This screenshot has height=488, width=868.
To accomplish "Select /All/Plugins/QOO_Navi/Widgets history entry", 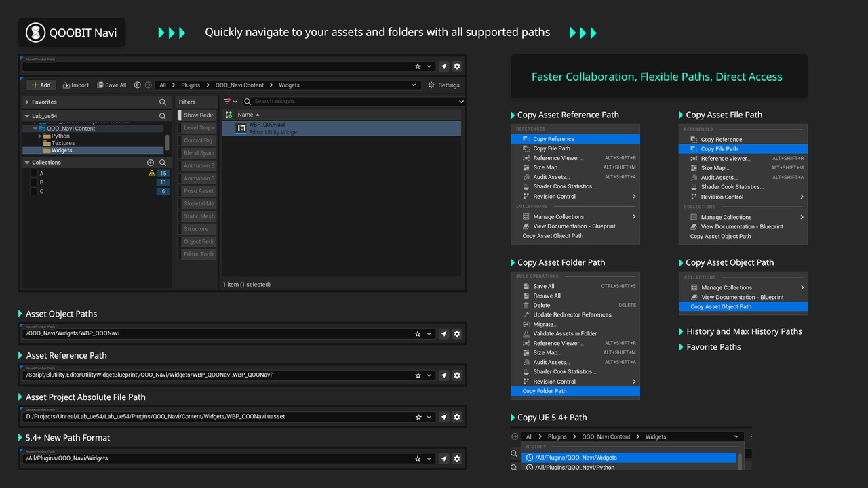I will click(629, 457).
